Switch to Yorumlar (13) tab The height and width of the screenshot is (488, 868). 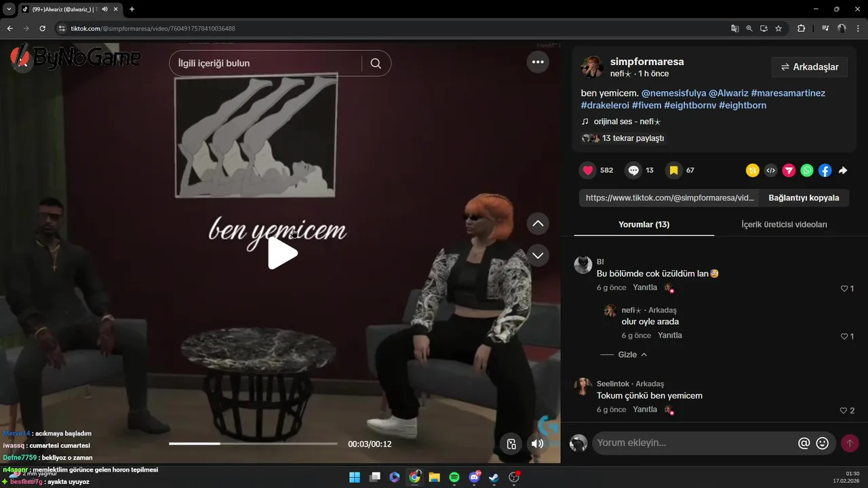point(644,224)
